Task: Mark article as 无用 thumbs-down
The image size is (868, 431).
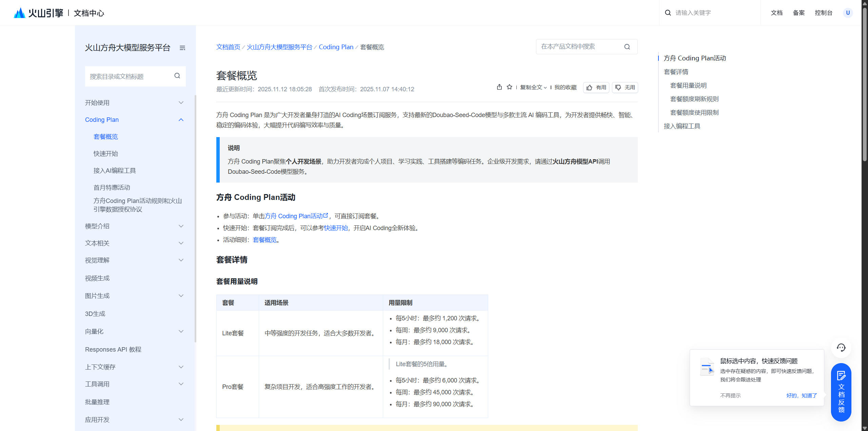Action: tap(625, 88)
